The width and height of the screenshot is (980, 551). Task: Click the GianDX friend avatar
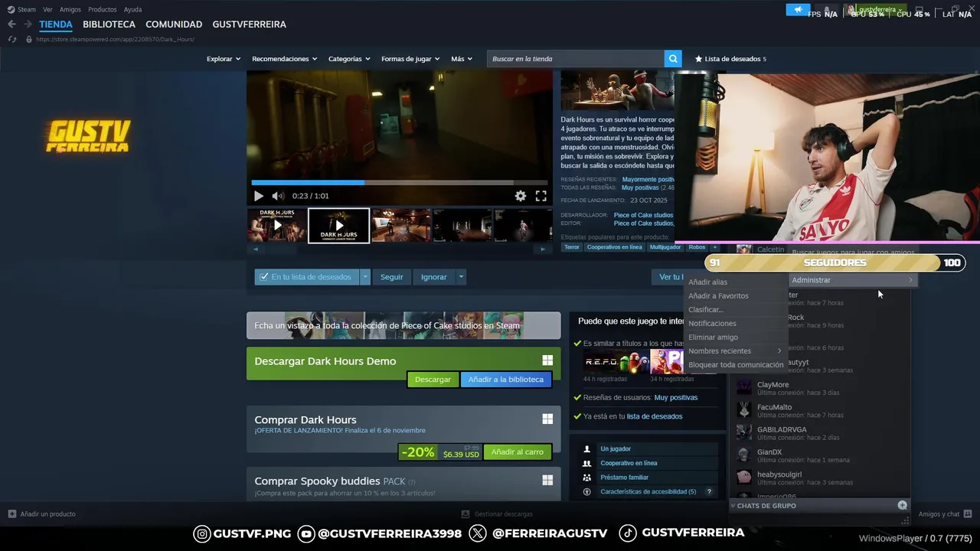(744, 455)
